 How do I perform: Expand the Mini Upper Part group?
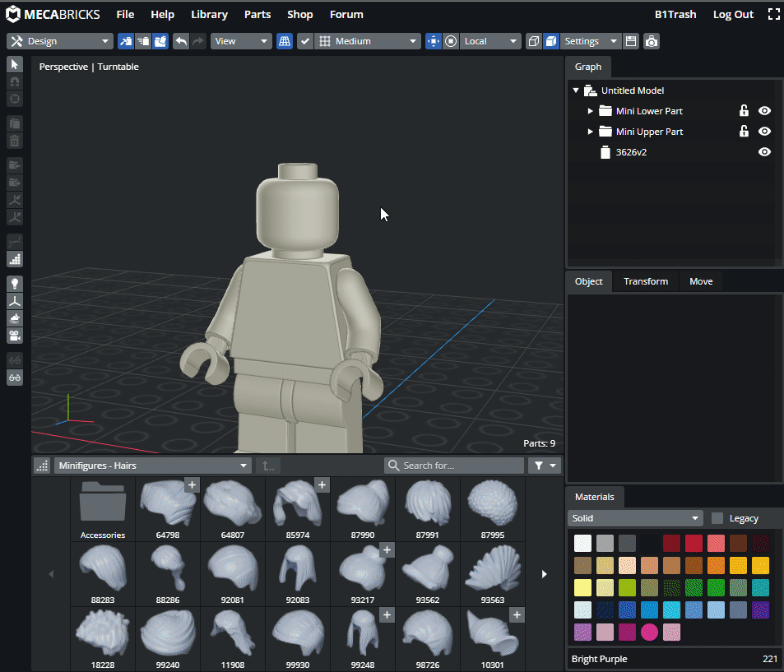coord(590,132)
